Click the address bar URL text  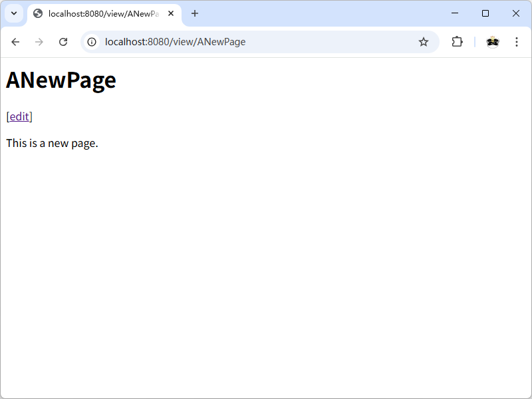176,42
